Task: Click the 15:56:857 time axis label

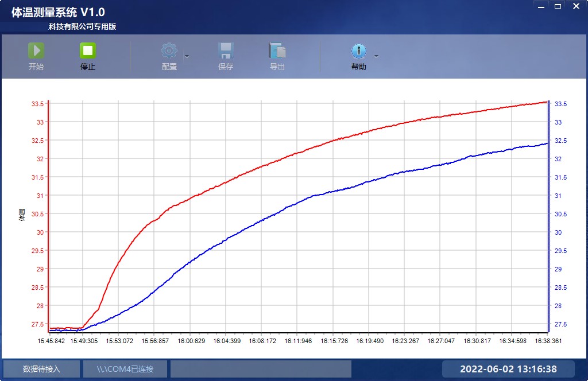Action: pyautogui.click(x=155, y=341)
